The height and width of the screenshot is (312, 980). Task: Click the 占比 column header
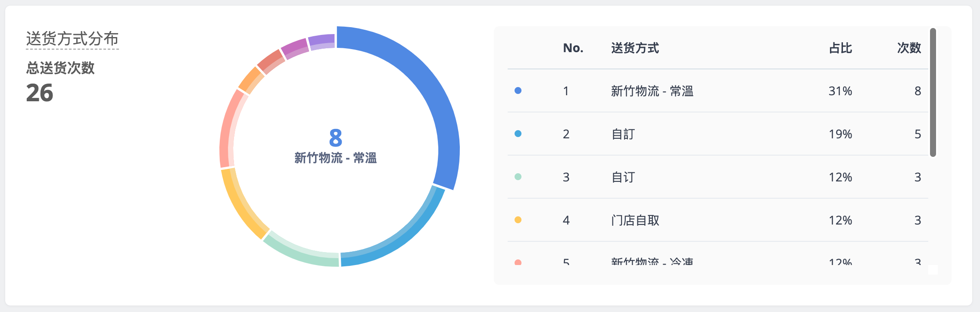[x=840, y=48]
